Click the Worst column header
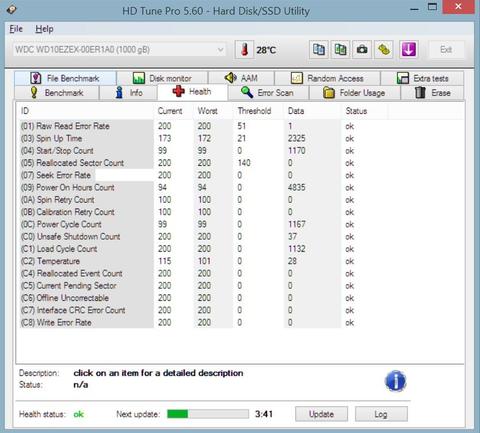Screen dimensions: 480x433 213,111
